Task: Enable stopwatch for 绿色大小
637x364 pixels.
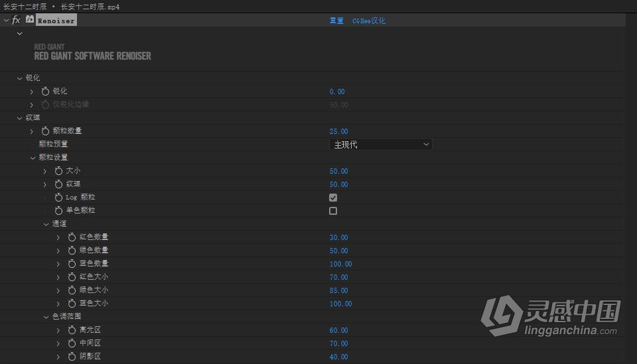Action: pos(72,290)
